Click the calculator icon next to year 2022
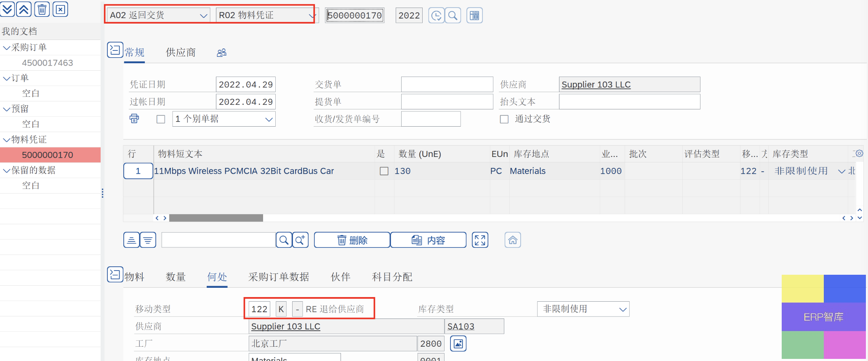This screenshot has width=868, height=361. tap(474, 16)
